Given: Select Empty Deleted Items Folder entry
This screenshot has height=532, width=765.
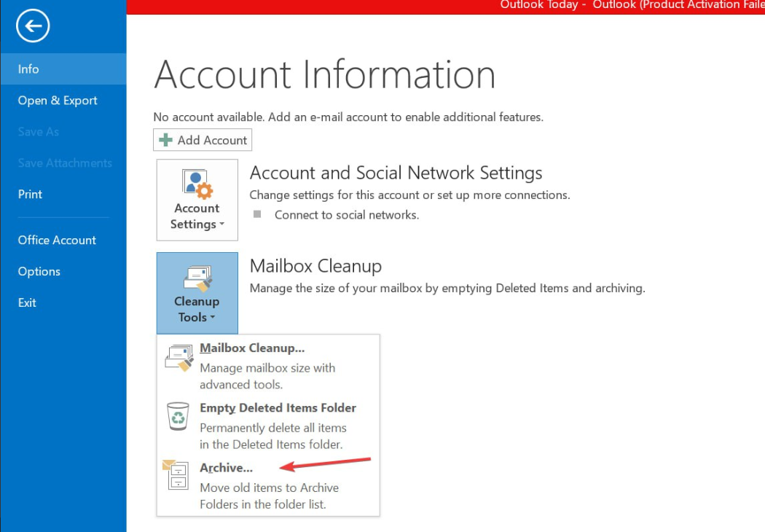Looking at the screenshot, I should pyautogui.click(x=268, y=425).
